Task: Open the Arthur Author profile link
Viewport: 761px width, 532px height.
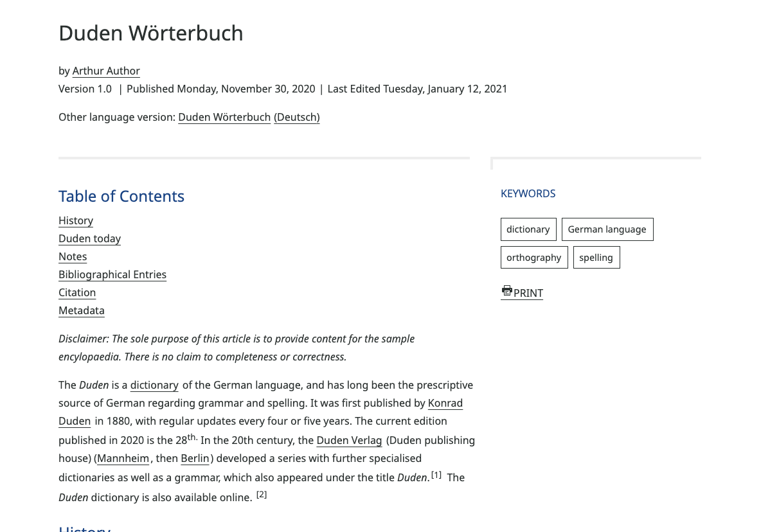Action: [x=106, y=71]
